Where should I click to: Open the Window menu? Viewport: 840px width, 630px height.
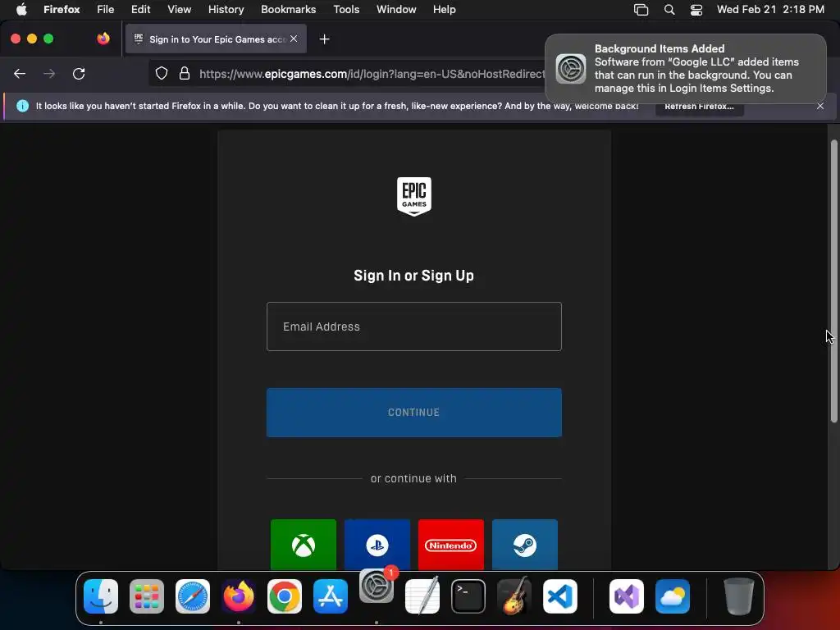(396, 10)
